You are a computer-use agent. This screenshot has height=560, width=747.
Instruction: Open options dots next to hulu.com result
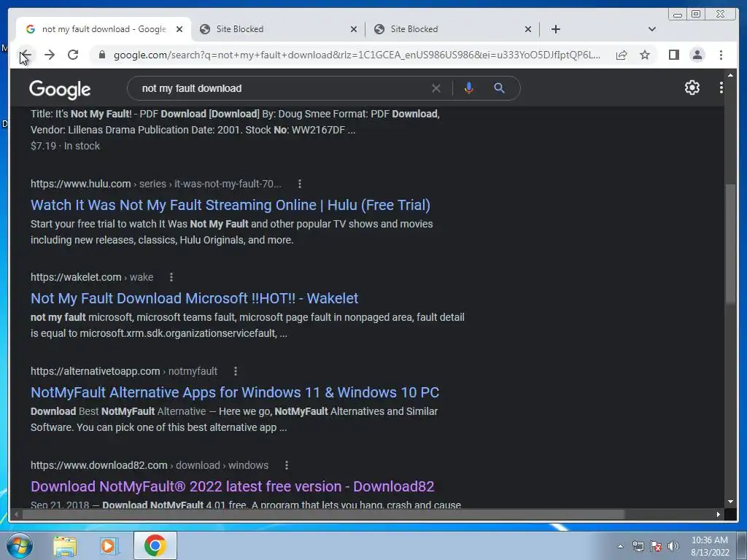coord(299,184)
